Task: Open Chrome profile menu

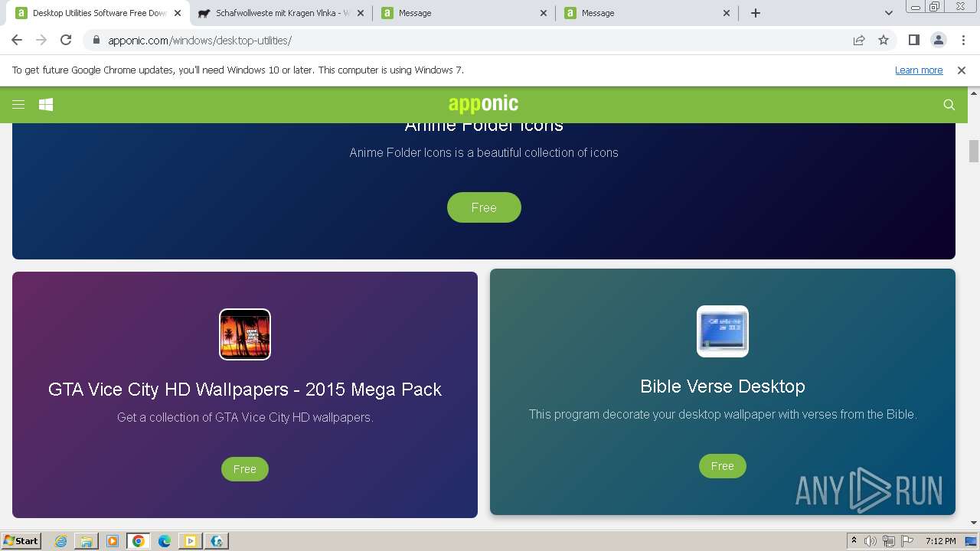Action: coord(938,40)
